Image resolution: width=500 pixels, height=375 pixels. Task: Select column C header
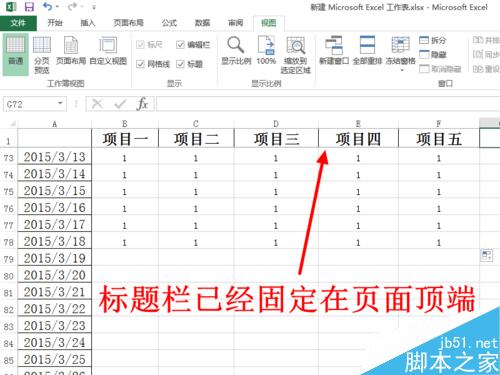(196, 124)
